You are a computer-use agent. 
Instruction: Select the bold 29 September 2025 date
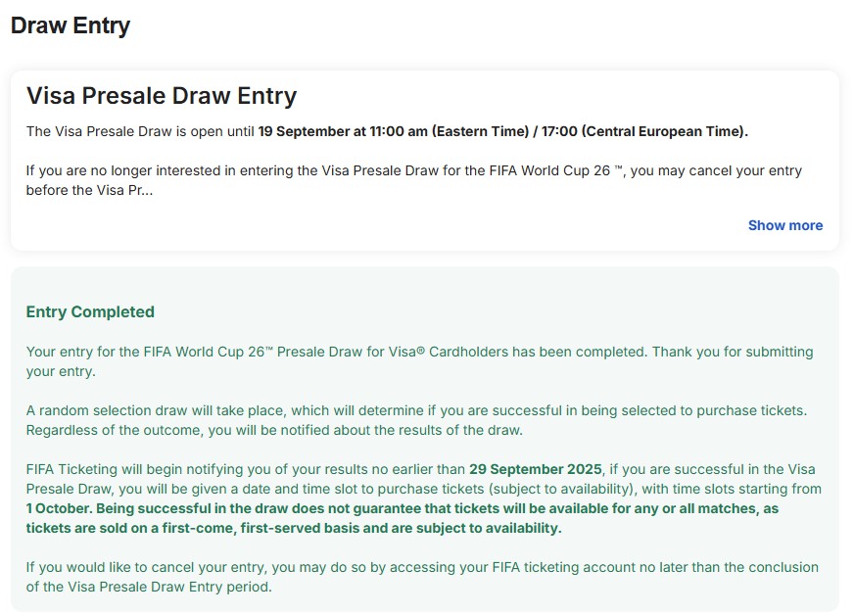pyautogui.click(x=536, y=469)
